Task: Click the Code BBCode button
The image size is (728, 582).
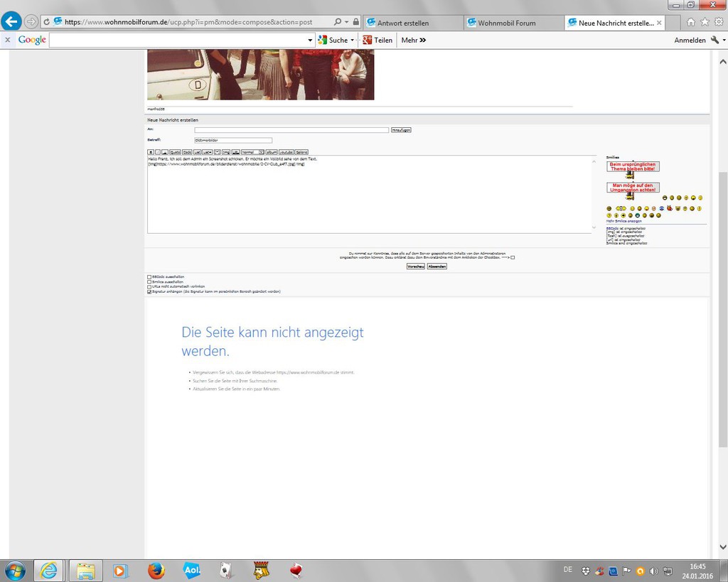Action: tap(187, 152)
